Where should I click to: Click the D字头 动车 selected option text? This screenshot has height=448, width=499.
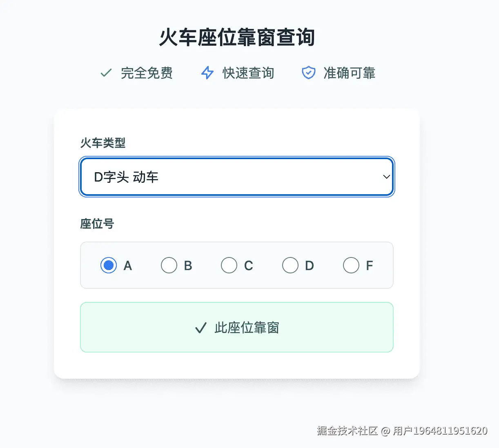pyautogui.click(x=126, y=177)
